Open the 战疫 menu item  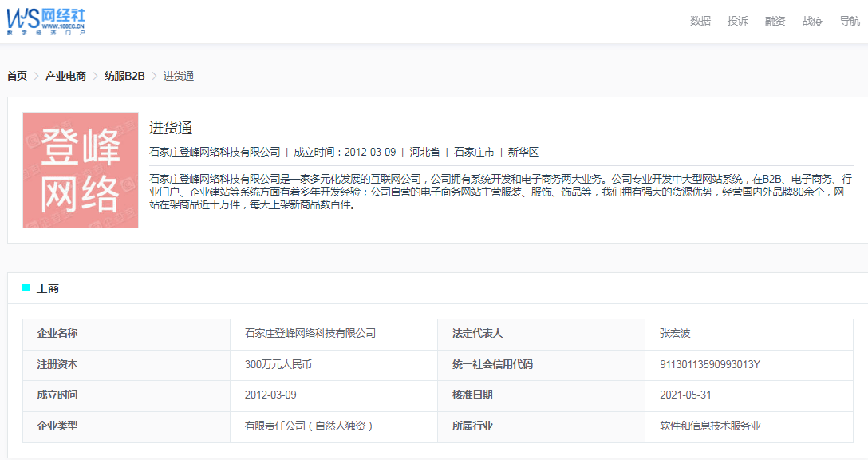pos(812,21)
